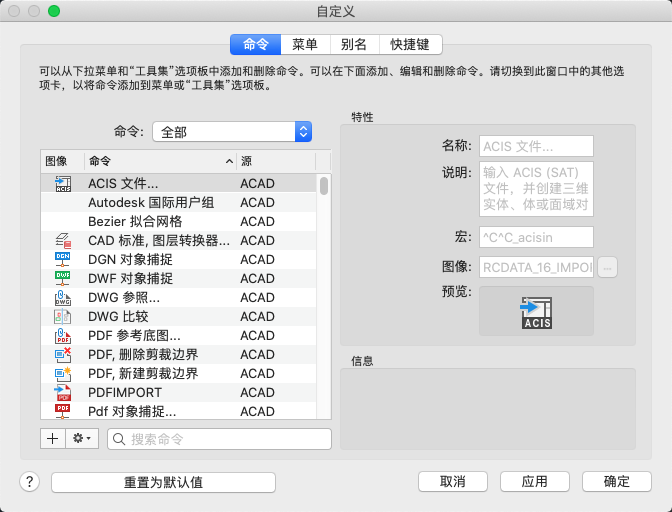
Task: Click the 图像 column header
Action: [x=63, y=161]
